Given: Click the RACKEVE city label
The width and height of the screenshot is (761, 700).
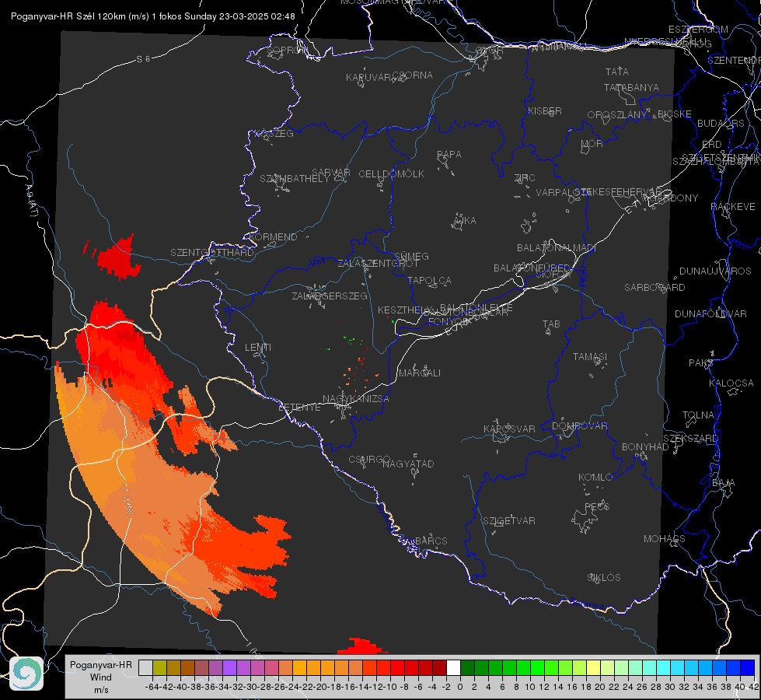Looking at the screenshot, I should click(x=733, y=207).
